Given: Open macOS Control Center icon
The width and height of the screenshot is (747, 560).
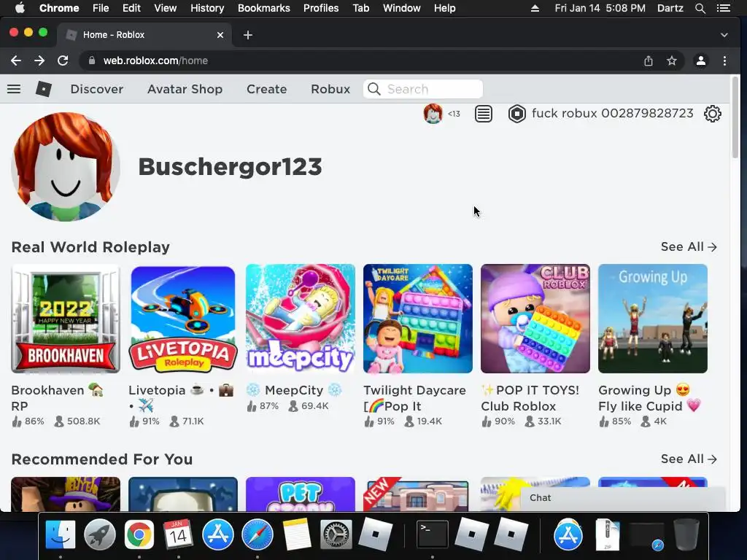Looking at the screenshot, I should [x=723, y=8].
